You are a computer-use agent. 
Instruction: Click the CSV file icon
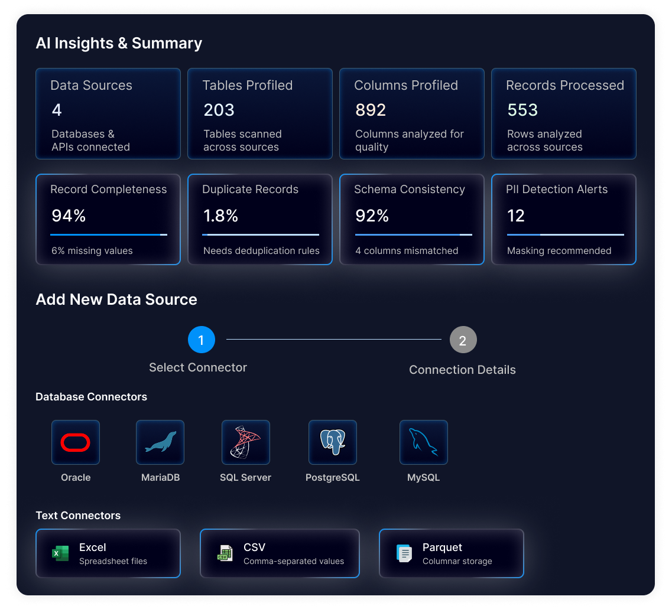225,553
